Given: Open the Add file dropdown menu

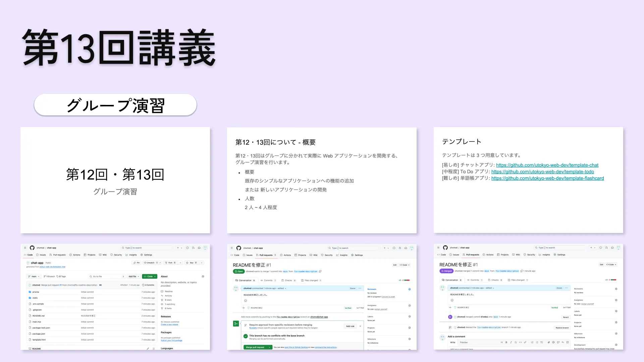Looking at the screenshot, I should tap(133, 276).
